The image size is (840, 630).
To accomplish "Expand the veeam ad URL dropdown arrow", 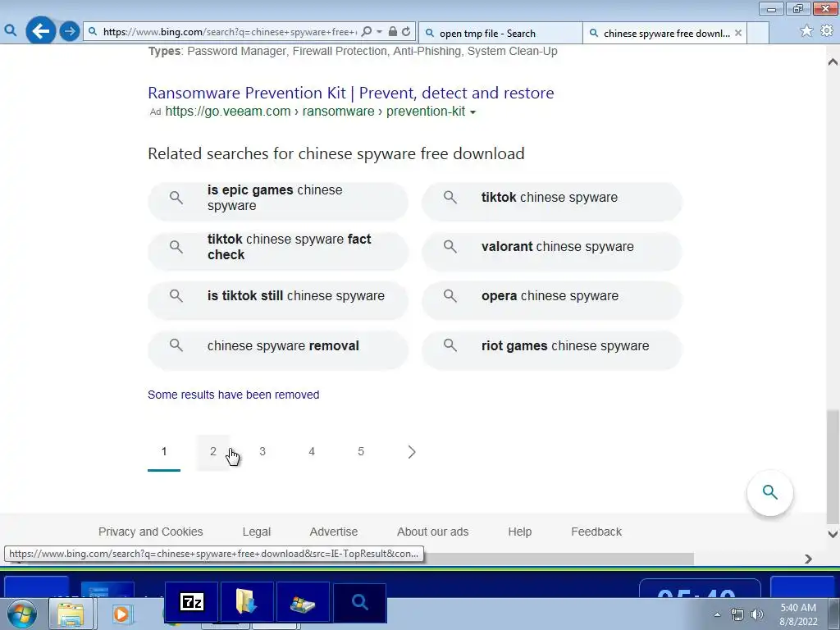I will [472, 112].
